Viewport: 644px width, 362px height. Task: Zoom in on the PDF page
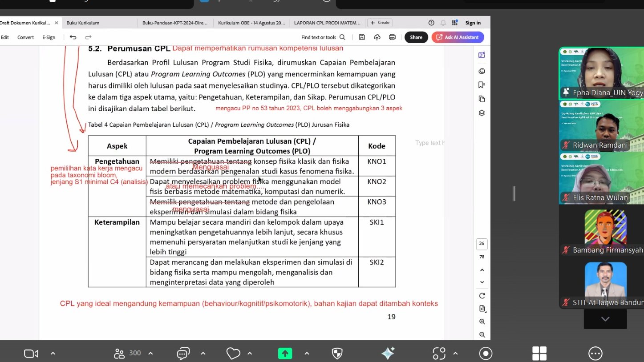click(482, 322)
